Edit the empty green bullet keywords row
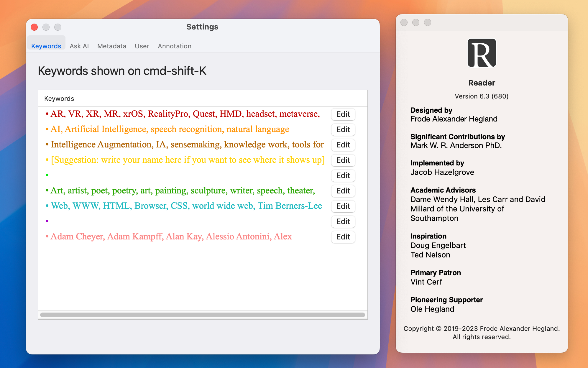 pyautogui.click(x=343, y=175)
